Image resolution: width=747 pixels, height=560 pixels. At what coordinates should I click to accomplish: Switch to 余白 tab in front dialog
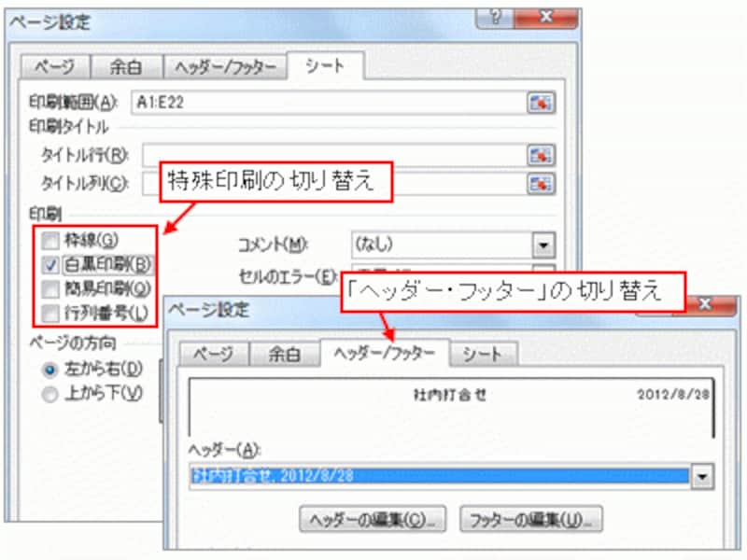pyautogui.click(x=285, y=354)
